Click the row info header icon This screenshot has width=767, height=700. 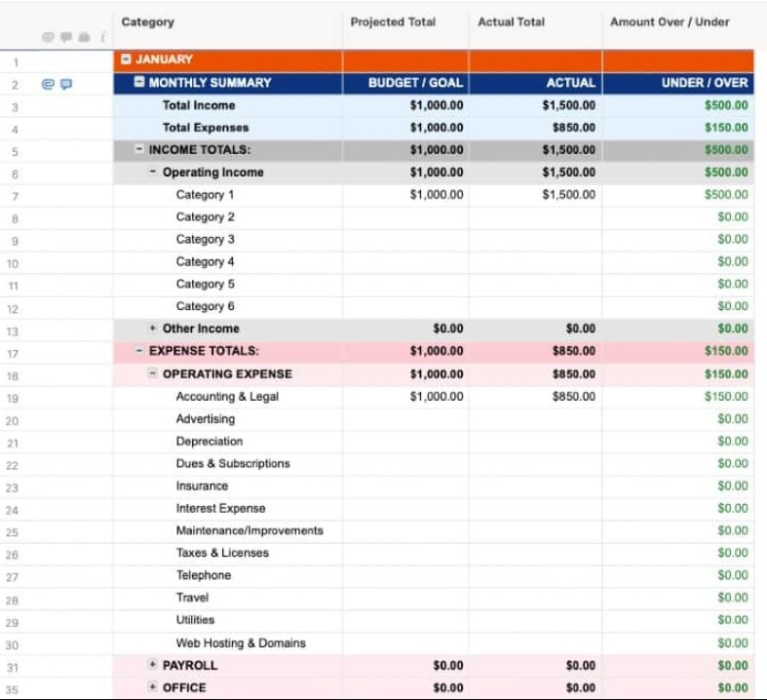coord(102,37)
